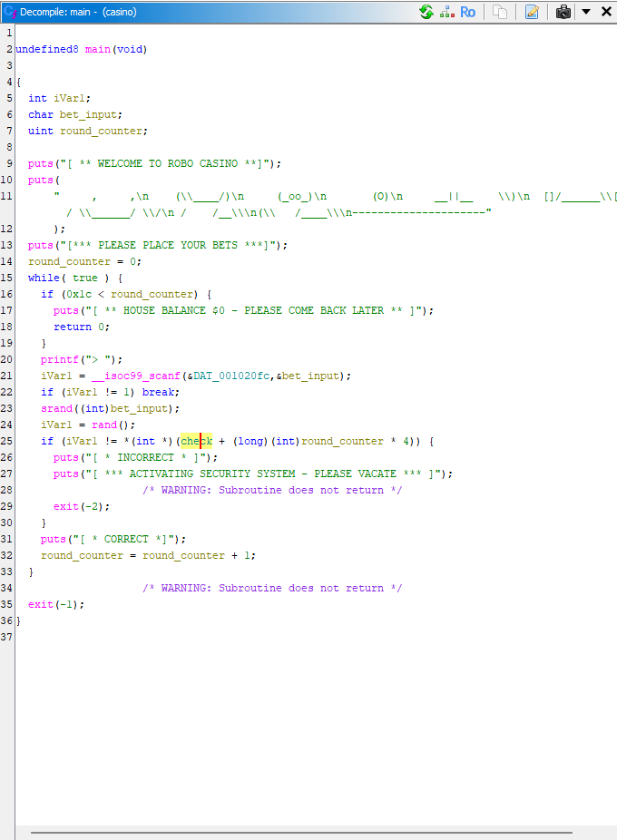Close the Decompile panel with the X

[606, 11]
